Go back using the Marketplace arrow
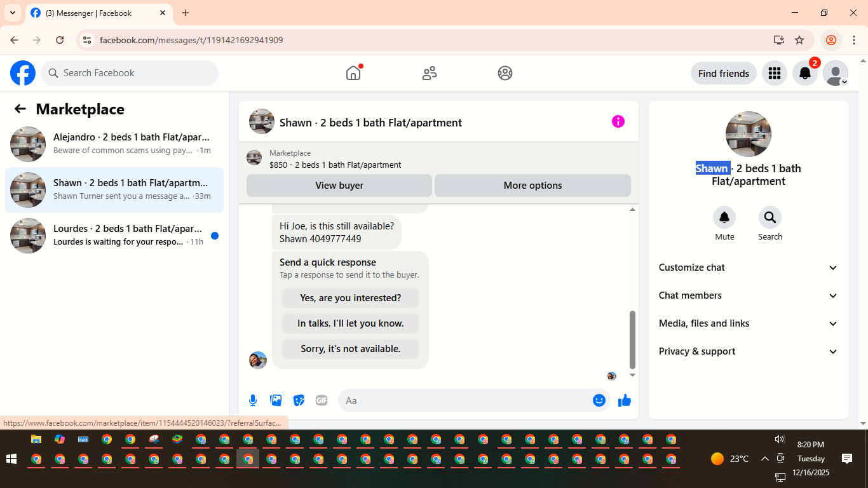Image resolution: width=868 pixels, height=488 pixels. 20,109
